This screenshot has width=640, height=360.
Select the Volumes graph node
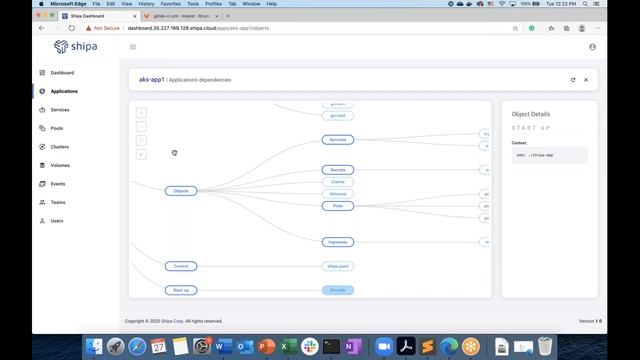[x=338, y=194]
